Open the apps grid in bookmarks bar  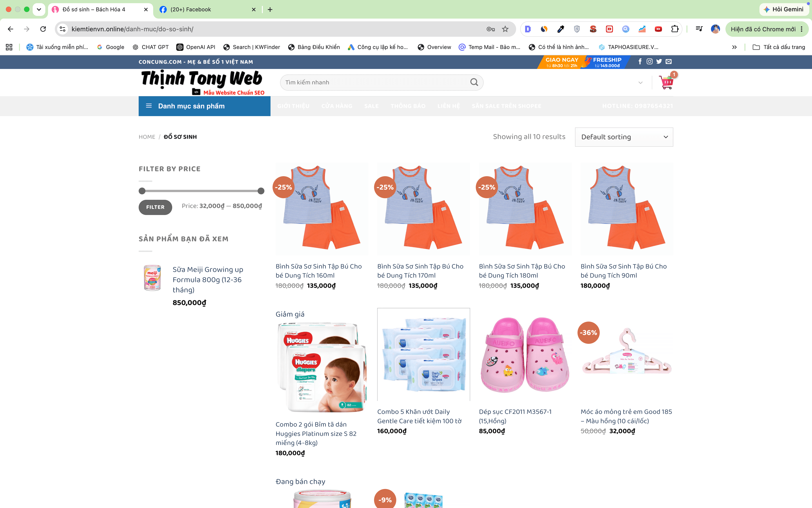coord(9,47)
